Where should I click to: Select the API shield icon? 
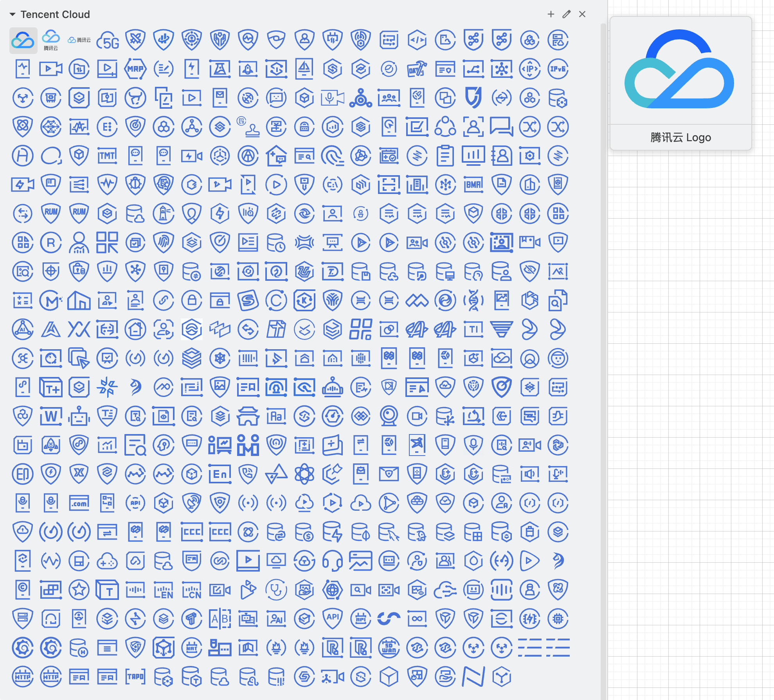(333, 619)
